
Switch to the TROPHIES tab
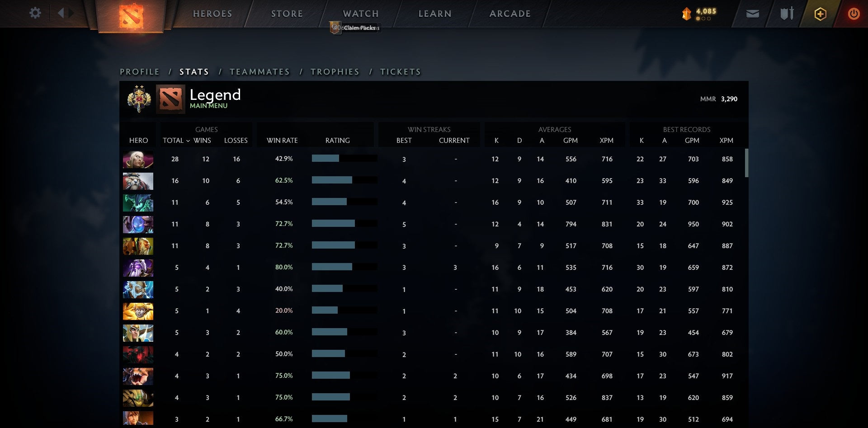(335, 71)
